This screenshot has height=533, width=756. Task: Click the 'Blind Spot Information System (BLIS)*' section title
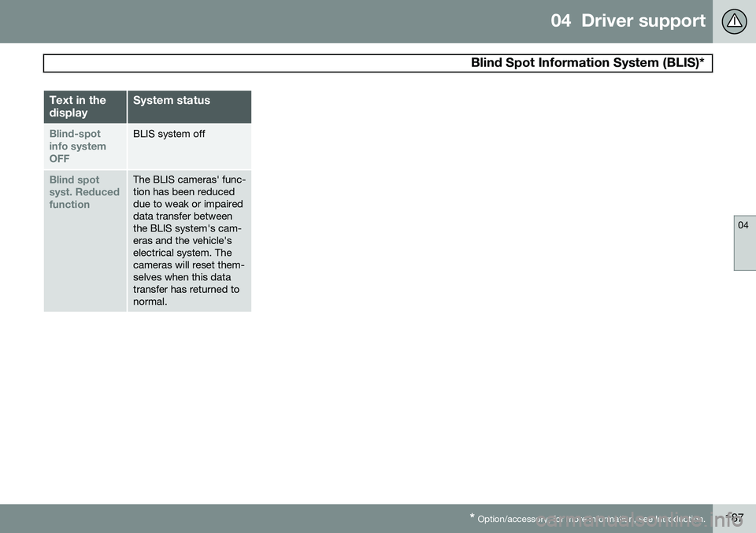tap(587, 63)
